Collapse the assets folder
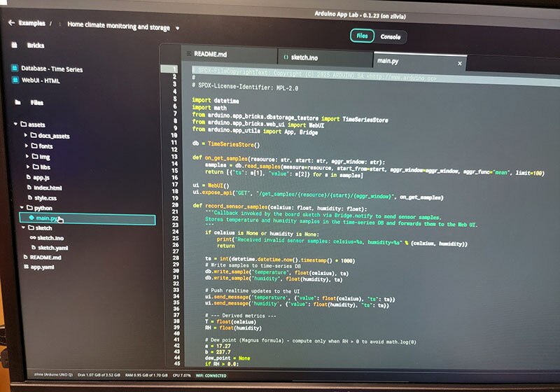This screenshot has height=392, width=560. pos(15,124)
